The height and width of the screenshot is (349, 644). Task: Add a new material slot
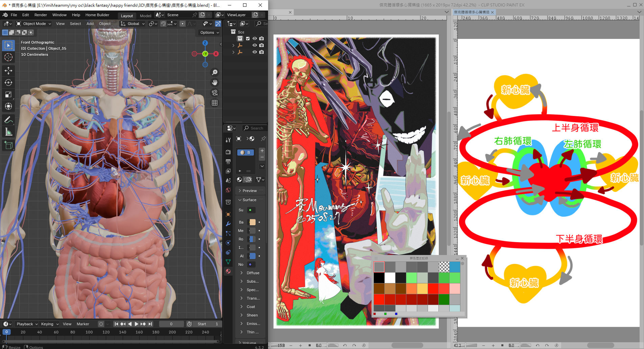click(262, 151)
